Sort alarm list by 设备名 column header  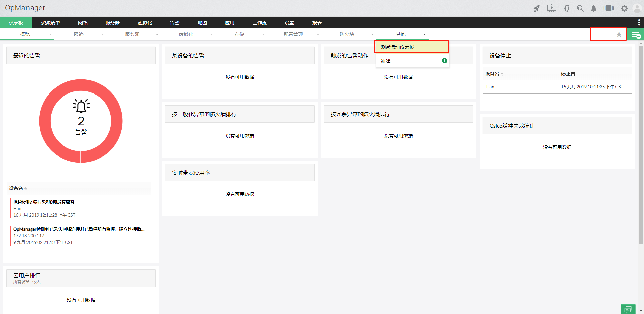coord(16,188)
